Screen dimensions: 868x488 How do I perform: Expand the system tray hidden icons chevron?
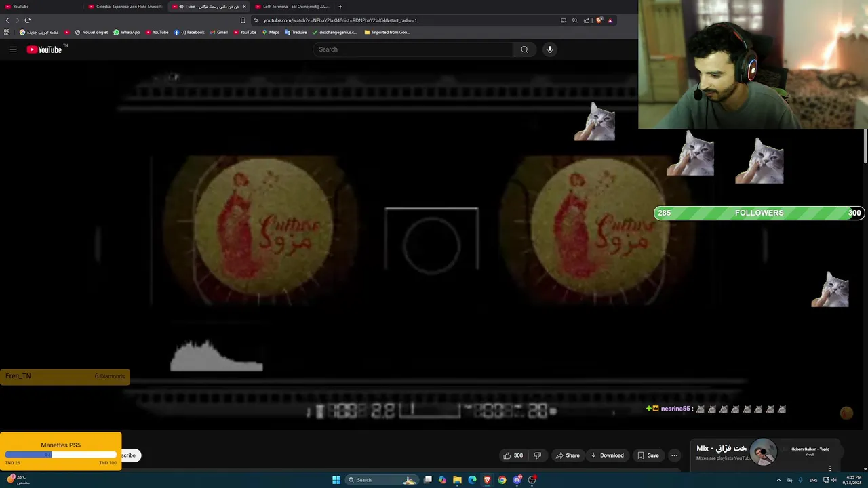[x=778, y=480]
